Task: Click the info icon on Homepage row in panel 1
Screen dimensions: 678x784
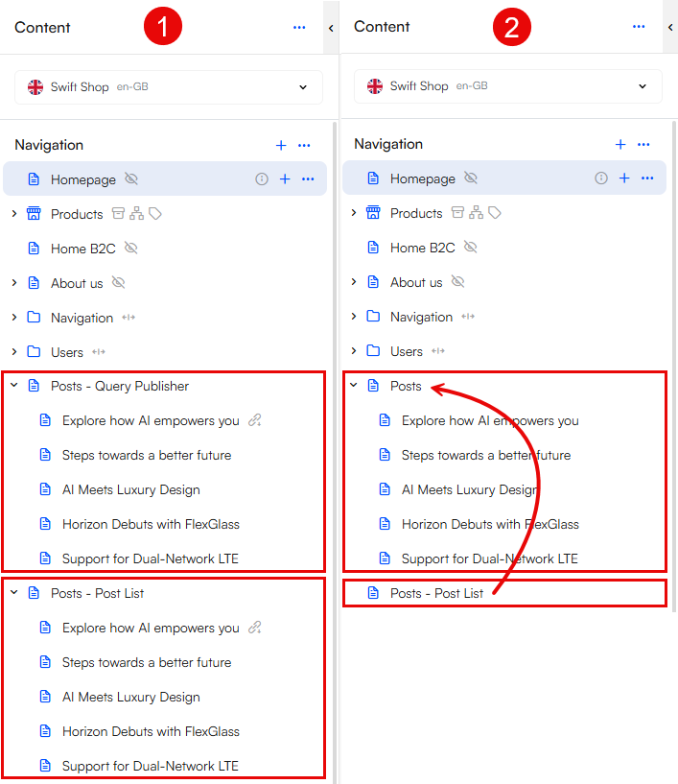Action: (262, 179)
